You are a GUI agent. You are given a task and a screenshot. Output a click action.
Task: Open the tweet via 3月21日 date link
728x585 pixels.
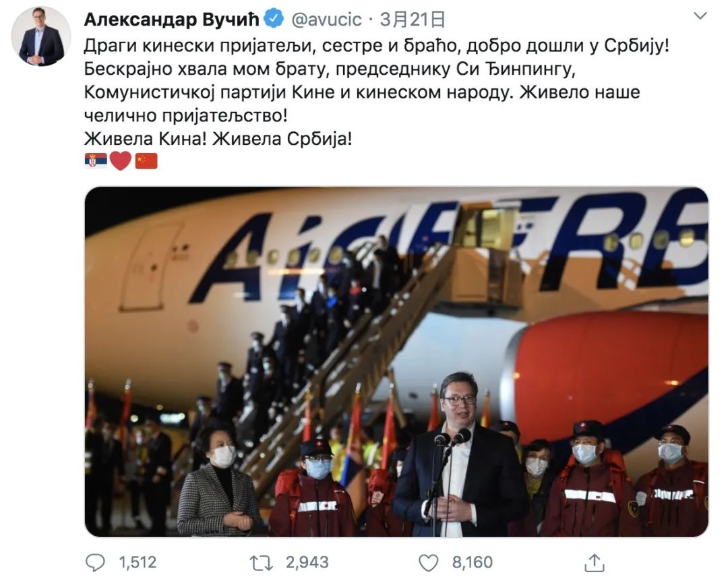[413, 20]
